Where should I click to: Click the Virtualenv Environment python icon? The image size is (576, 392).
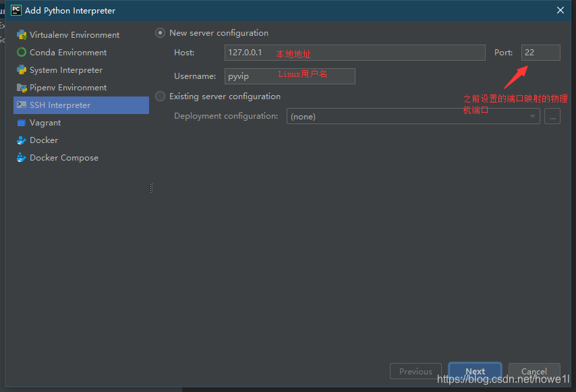click(22, 35)
